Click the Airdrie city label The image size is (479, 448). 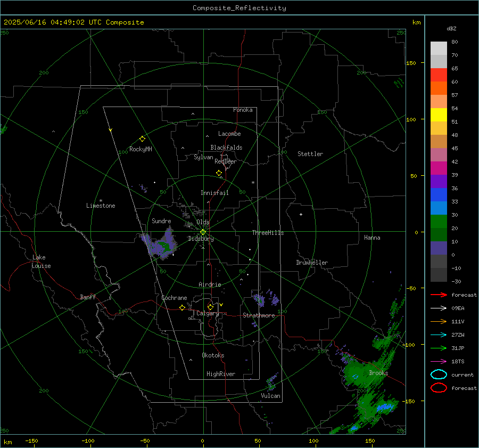coord(210,284)
